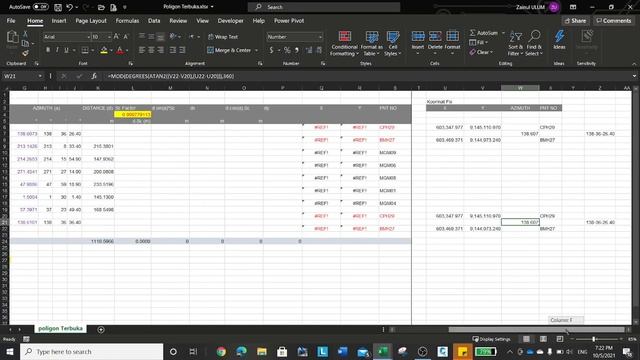The height and width of the screenshot is (360, 640).
Task: Add a new sheet with plus icon
Action: [x=101, y=329]
